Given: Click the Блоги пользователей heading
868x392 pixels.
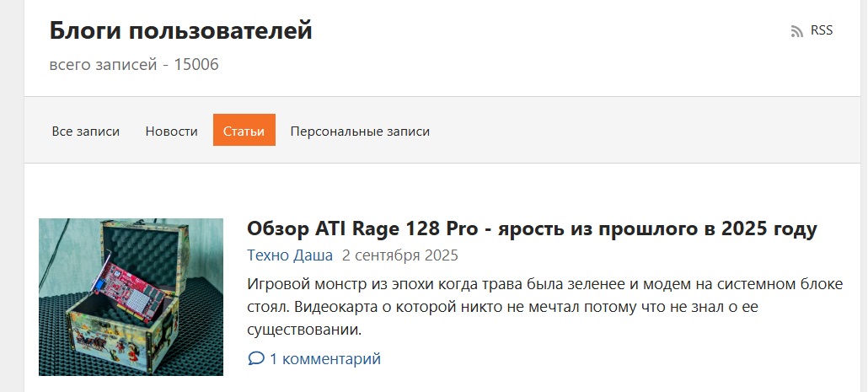Looking at the screenshot, I should point(181,30).
